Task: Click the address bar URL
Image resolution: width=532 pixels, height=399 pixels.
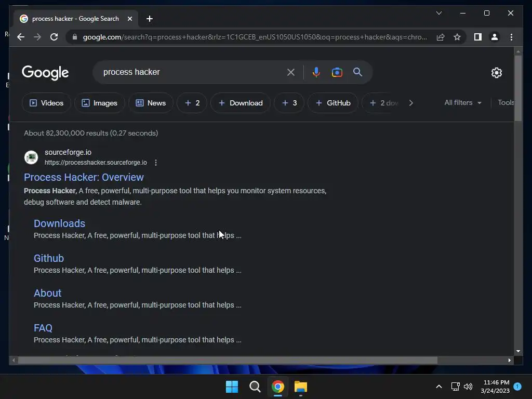Action: (255, 37)
